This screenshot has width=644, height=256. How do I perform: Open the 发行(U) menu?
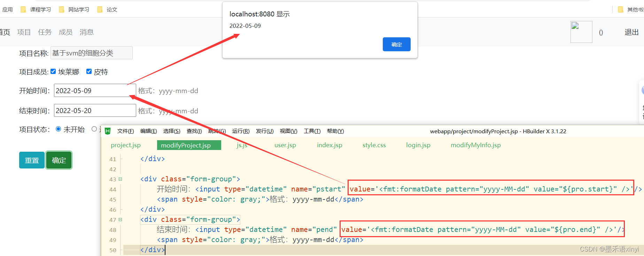click(265, 131)
